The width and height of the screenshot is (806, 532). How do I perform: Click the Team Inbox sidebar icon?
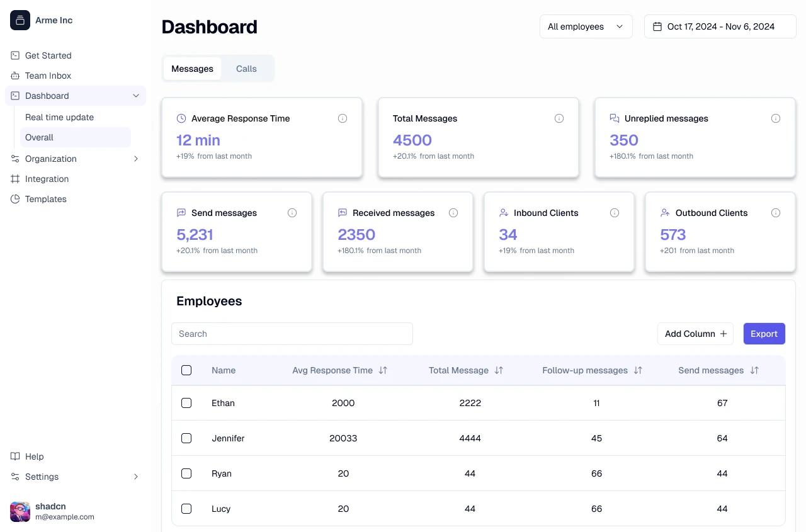(14, 76)
